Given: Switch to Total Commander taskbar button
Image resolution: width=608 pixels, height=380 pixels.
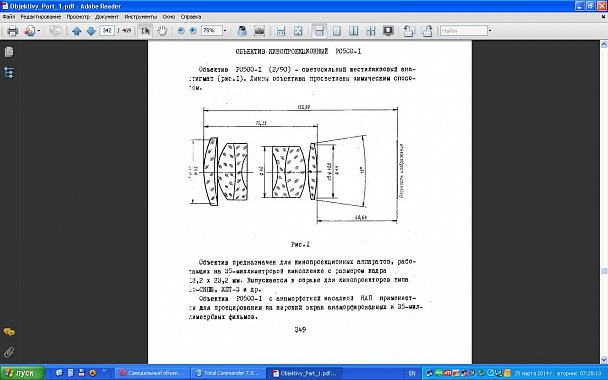Looking at the screenshot, I should [x=229, y=373].
